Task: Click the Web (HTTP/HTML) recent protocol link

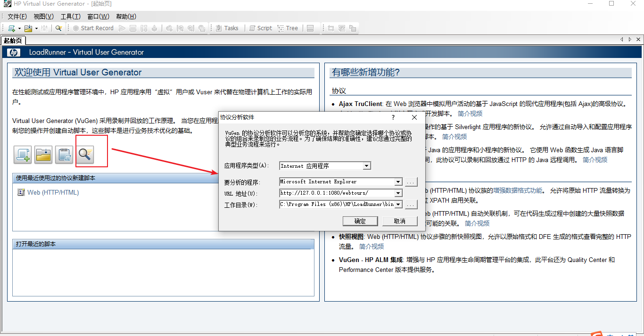Action: click(53, 192)
